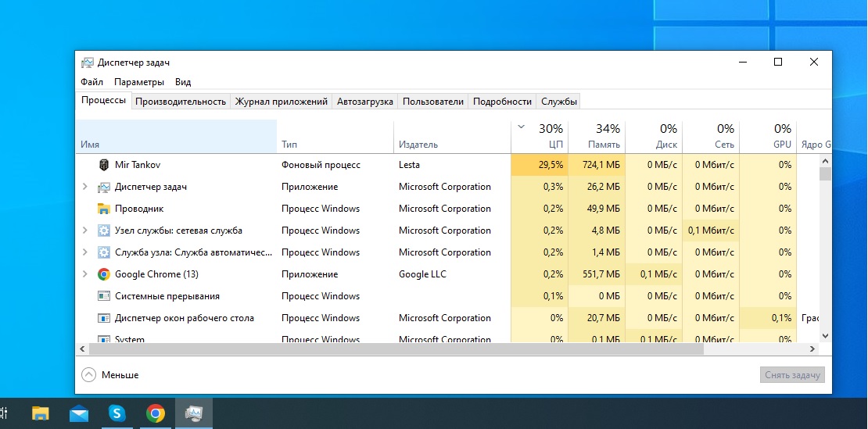The width and height of the screenshot is (868, 429).
Task: Expand Узел службы: сетевая служба entry
Action: click(x=85, y=231)
